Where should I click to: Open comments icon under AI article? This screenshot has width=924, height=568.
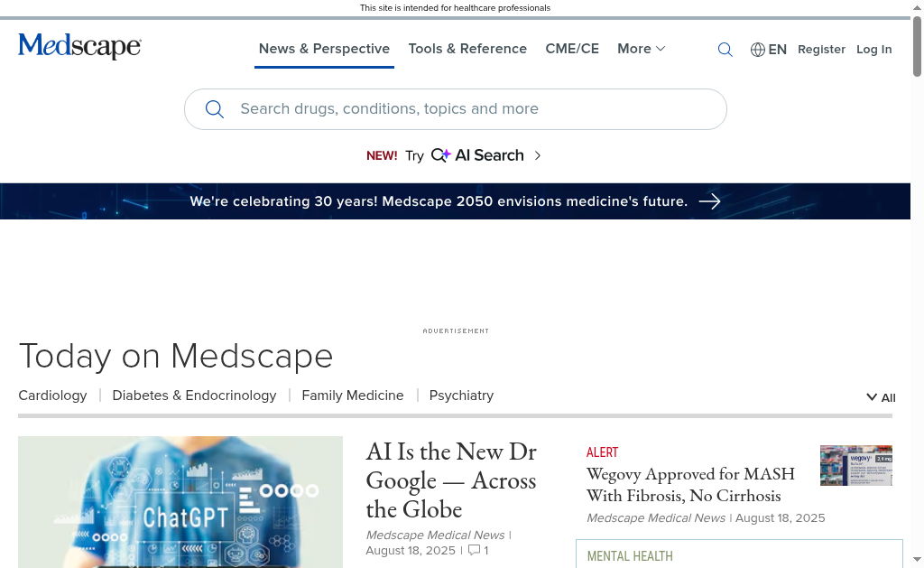(x=474, y=550)
